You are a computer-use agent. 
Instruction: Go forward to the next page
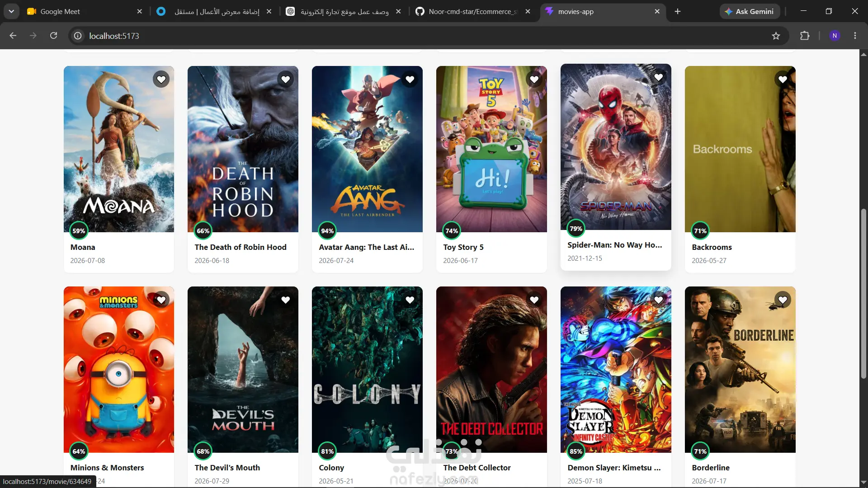click(x=33, y=36)
